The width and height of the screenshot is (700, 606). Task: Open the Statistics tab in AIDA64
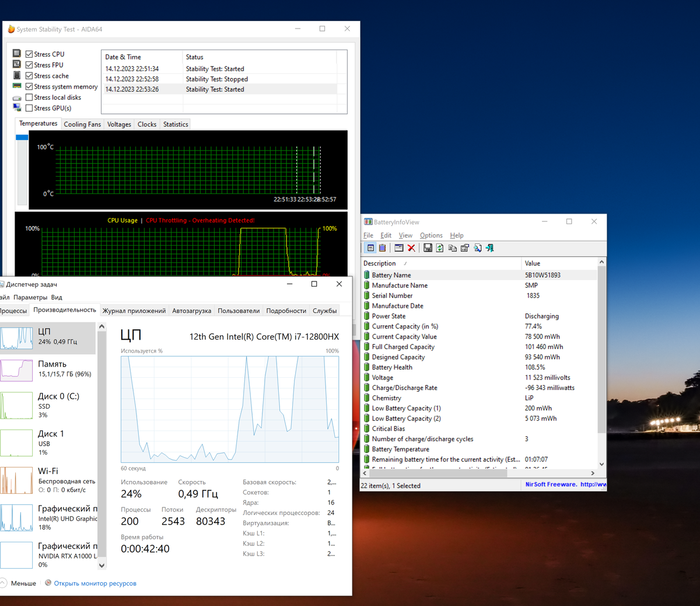176,124
